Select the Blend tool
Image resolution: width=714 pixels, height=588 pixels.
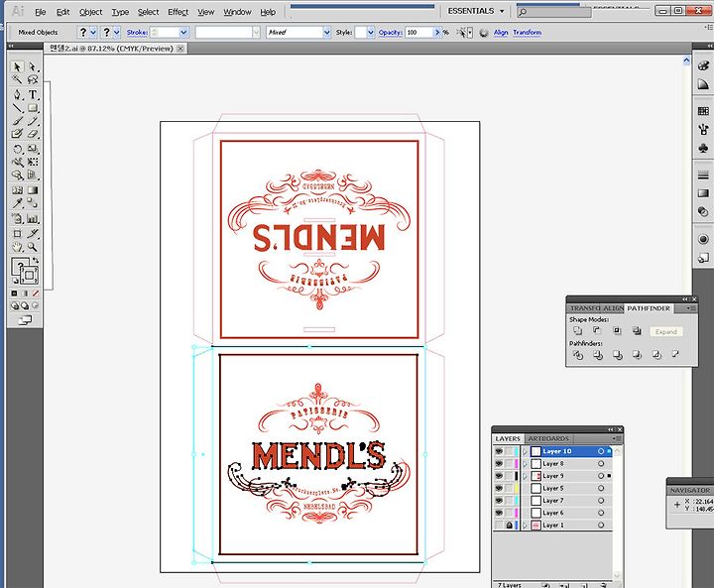33,203
